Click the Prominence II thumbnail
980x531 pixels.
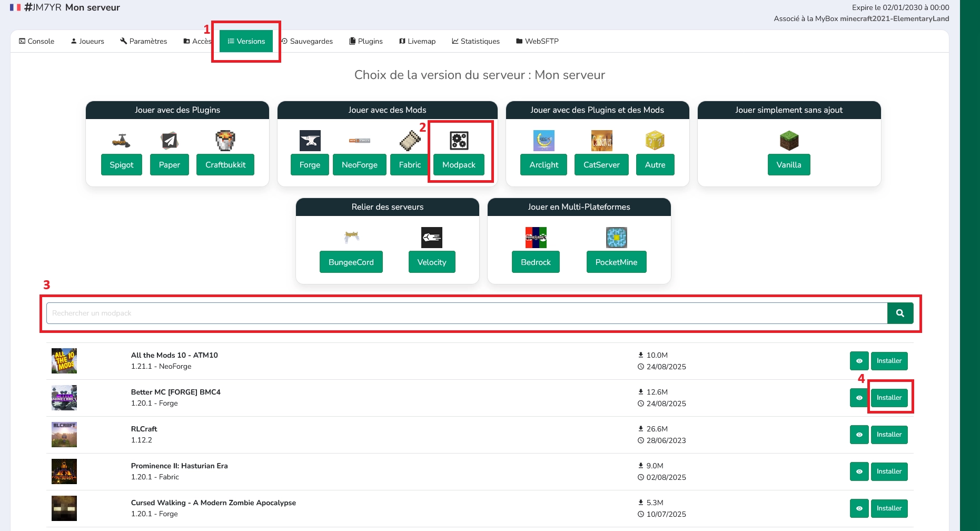tap(64, 471)
